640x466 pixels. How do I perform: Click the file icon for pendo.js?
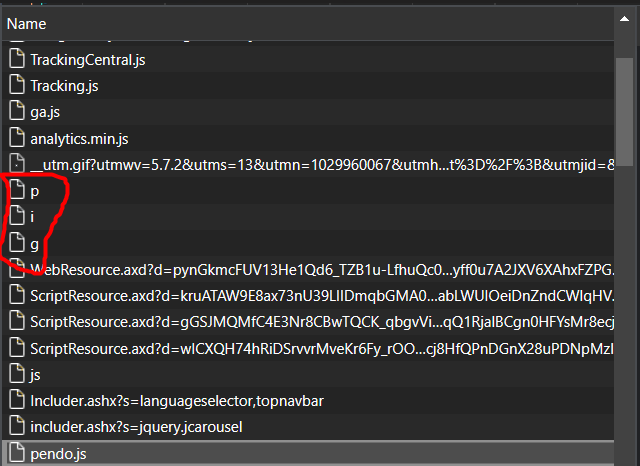[15, 453]
